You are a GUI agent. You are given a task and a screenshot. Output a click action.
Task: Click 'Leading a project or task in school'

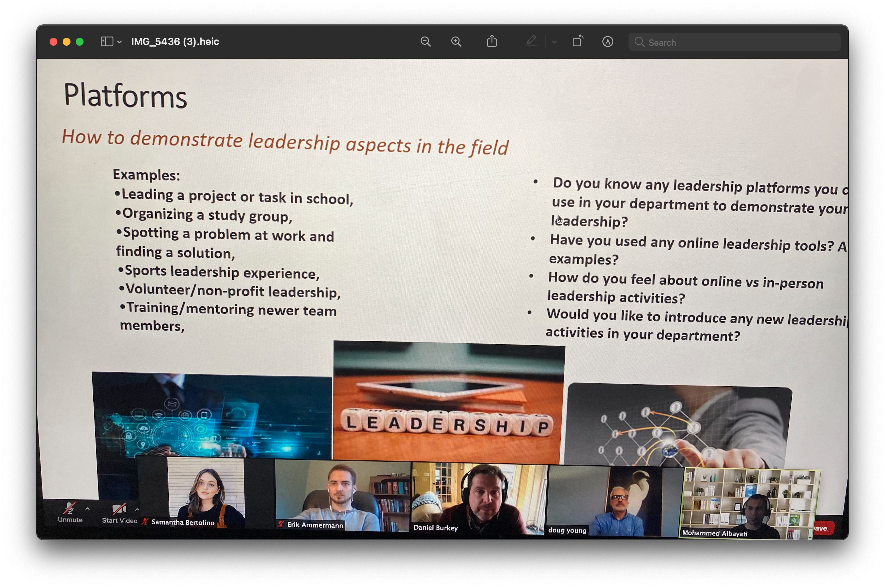[234, 196]
